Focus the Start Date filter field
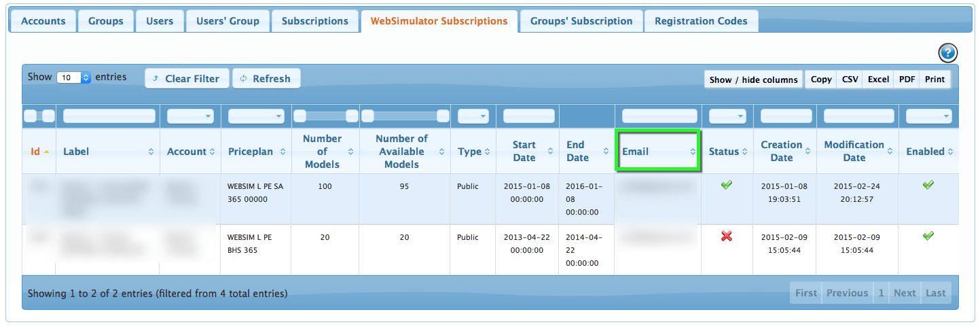This screenshot has width=980, height=329. coord(529,116)
